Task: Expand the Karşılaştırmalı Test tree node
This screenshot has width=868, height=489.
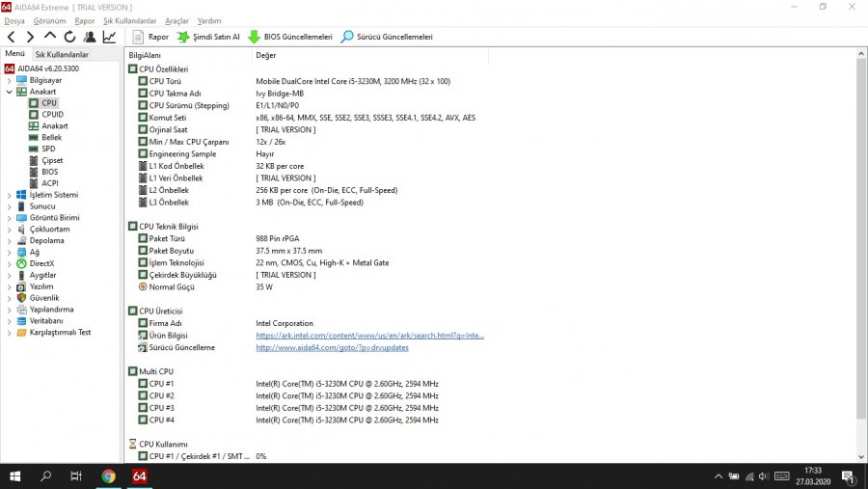Action: (x=9, y=333)
